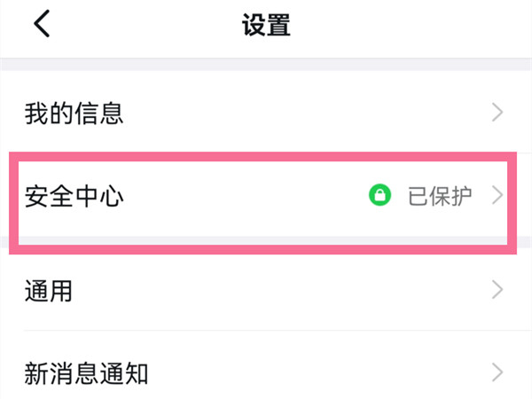Tap blank middle of 新消息通知 row

point(310,372)
